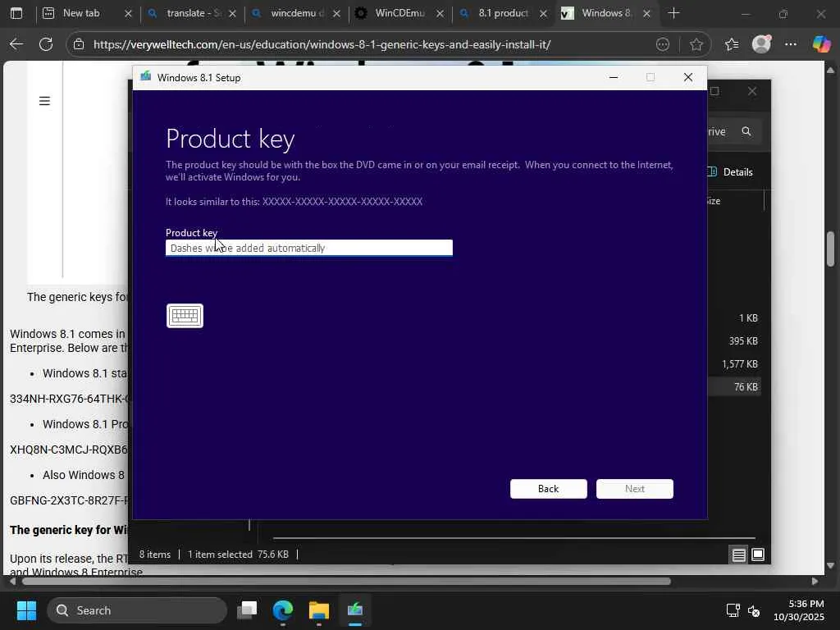Click the network status tray icon
This screenshot has height=630, width=840.
tap(733, 610)
